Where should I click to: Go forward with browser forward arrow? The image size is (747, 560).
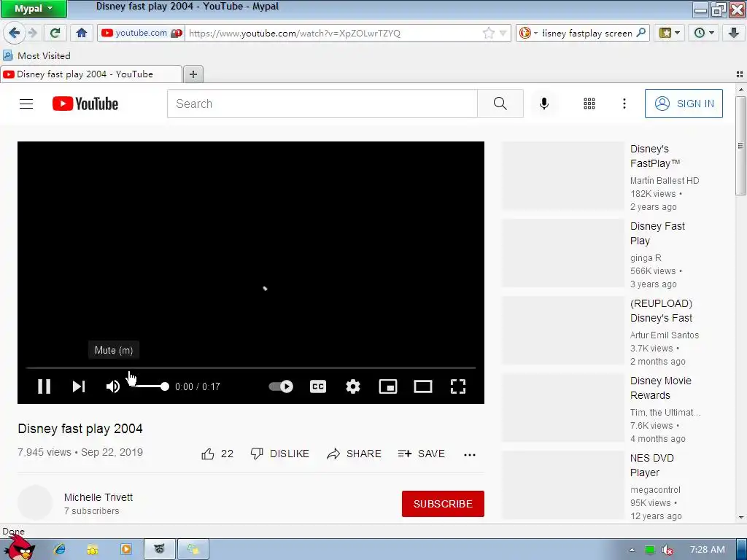coord(32,33)
